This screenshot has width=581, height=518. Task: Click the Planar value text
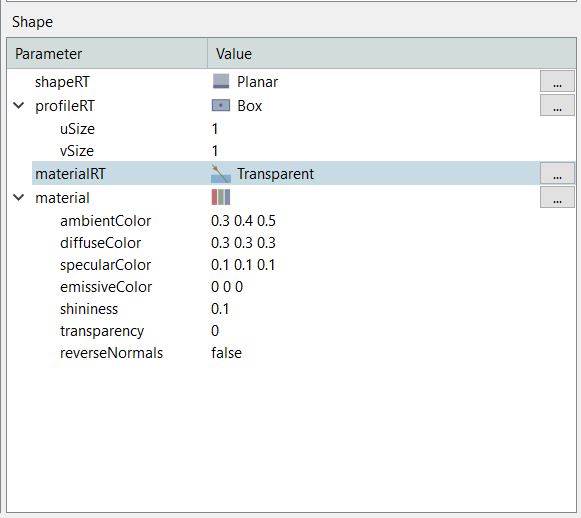pyautogui.click(x=258, y=82)
